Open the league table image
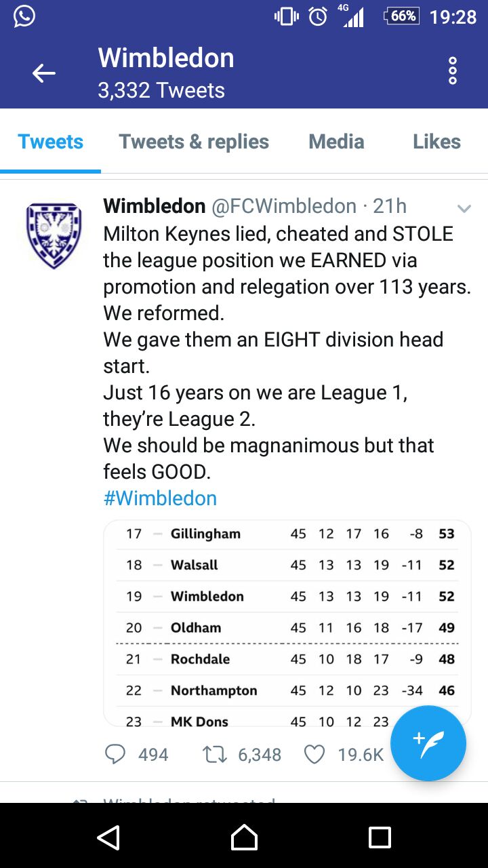The image size is (488, 868). pos(287,623)
